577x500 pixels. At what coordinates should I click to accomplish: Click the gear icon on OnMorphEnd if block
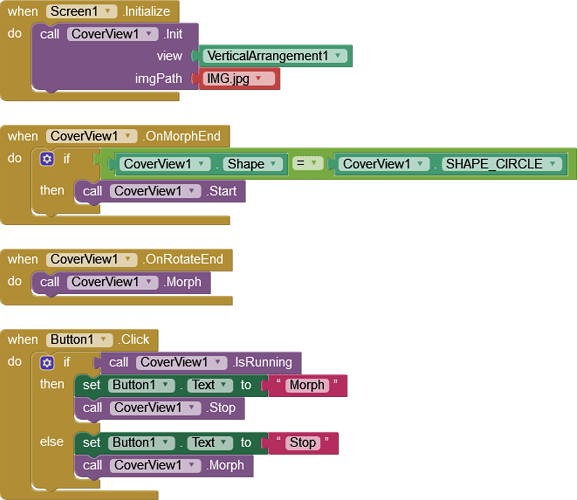pos(47,159)
